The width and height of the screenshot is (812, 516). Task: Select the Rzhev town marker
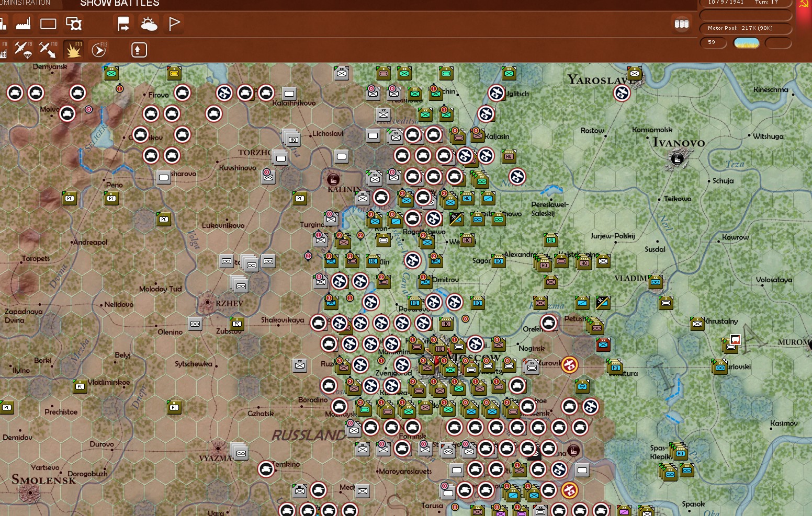point(208,302)
